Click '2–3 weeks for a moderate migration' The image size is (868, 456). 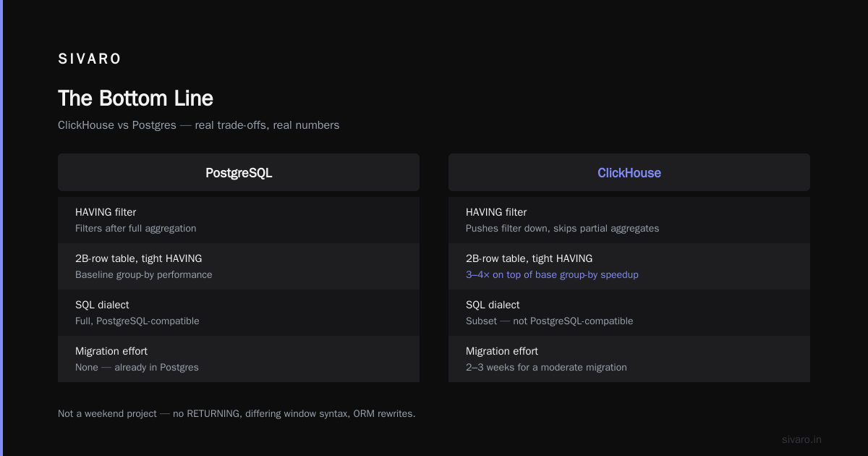tap(546, 367)
